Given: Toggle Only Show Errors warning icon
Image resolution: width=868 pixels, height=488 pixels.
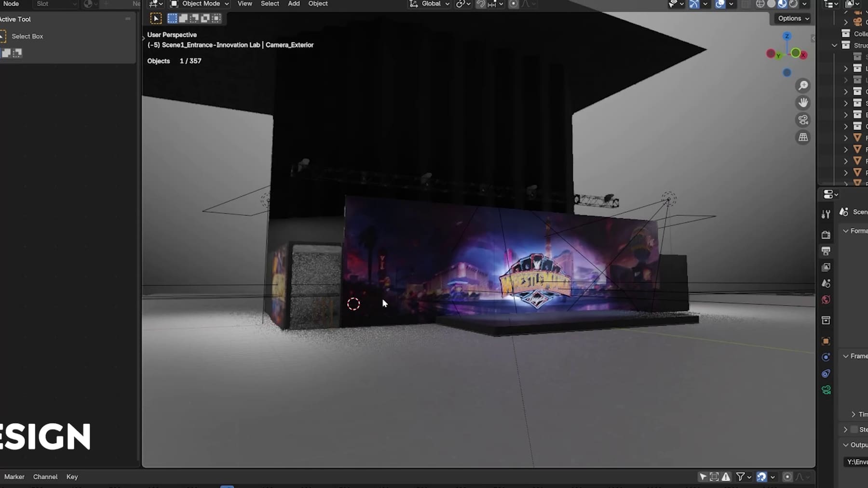Looking at the screenshot, I should tap(726, 477).
